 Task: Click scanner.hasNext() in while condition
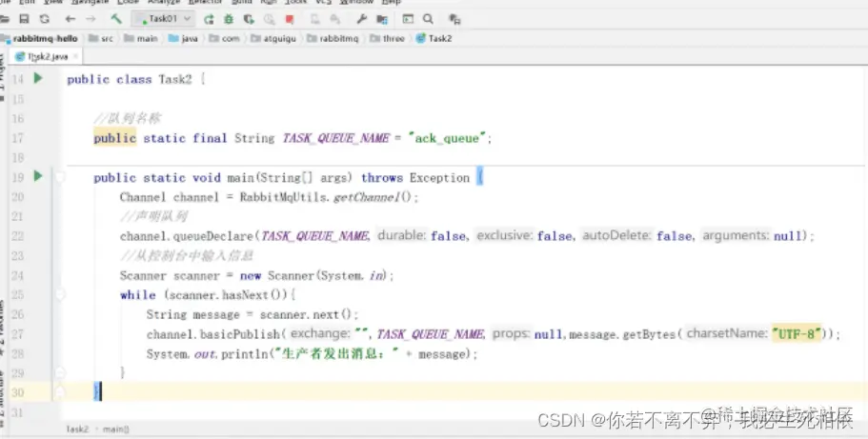(228, 295)
